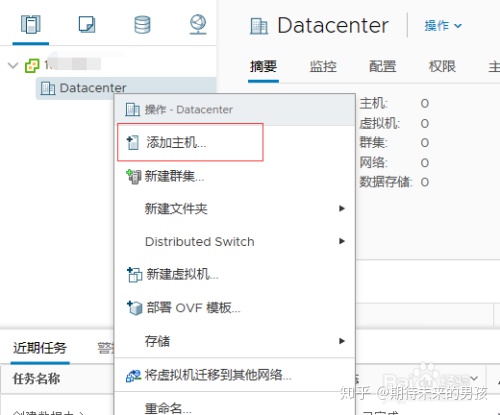Viewport: 500px width, 415px height.
Task: Click the Datacenter icon in page header
Action: click(259, 26)
